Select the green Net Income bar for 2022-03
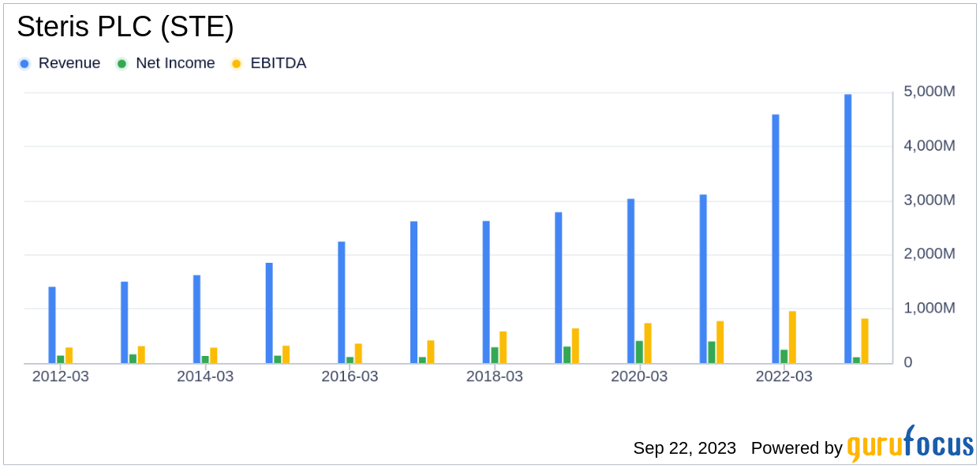Screen dimensions: 980x468 click(784, 357)
